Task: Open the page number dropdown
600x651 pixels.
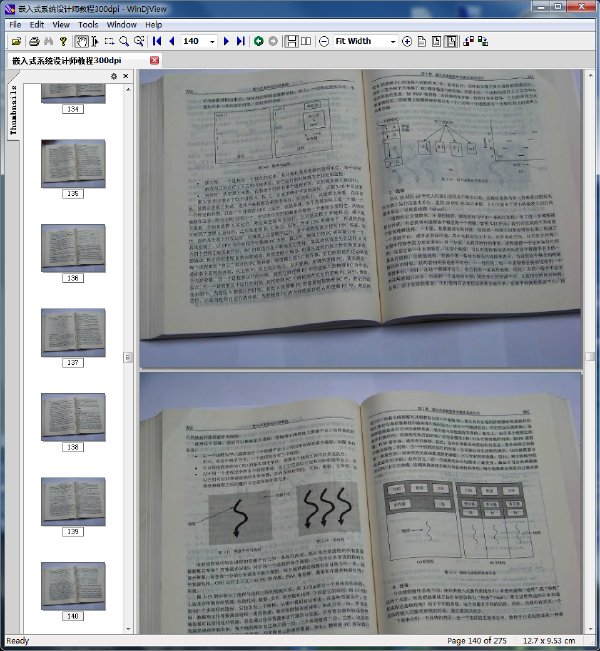Action: (212, 42)
